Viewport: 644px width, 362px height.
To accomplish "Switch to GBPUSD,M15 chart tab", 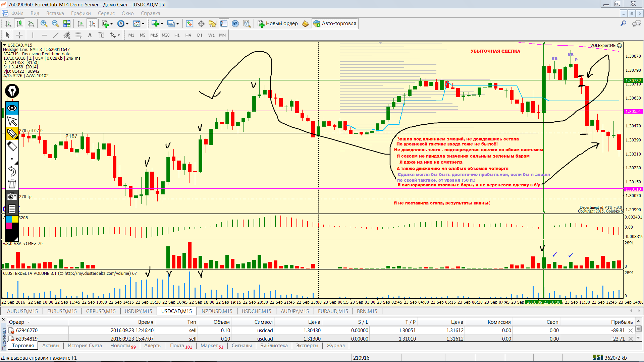I will coord(101,311).
